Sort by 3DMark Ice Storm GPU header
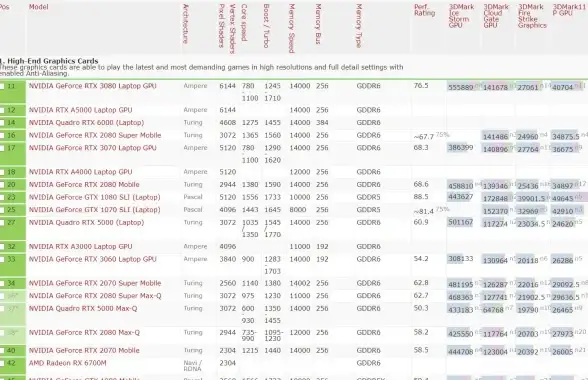The image size is (588, 380). tap(461, 16)
